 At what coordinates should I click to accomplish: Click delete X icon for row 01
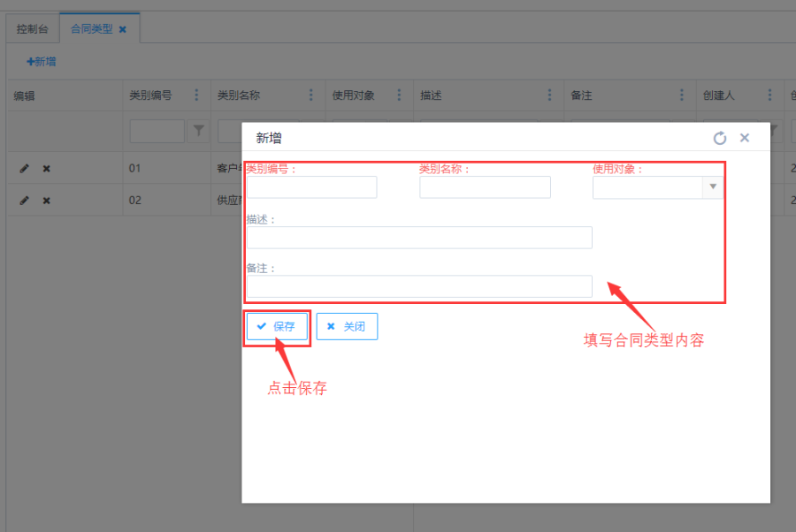click(47, 168)
